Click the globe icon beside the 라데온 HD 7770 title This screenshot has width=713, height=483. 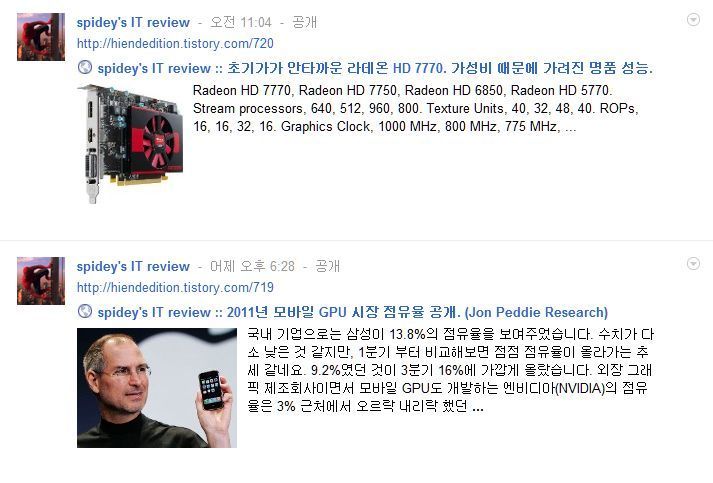coord(85,67)
